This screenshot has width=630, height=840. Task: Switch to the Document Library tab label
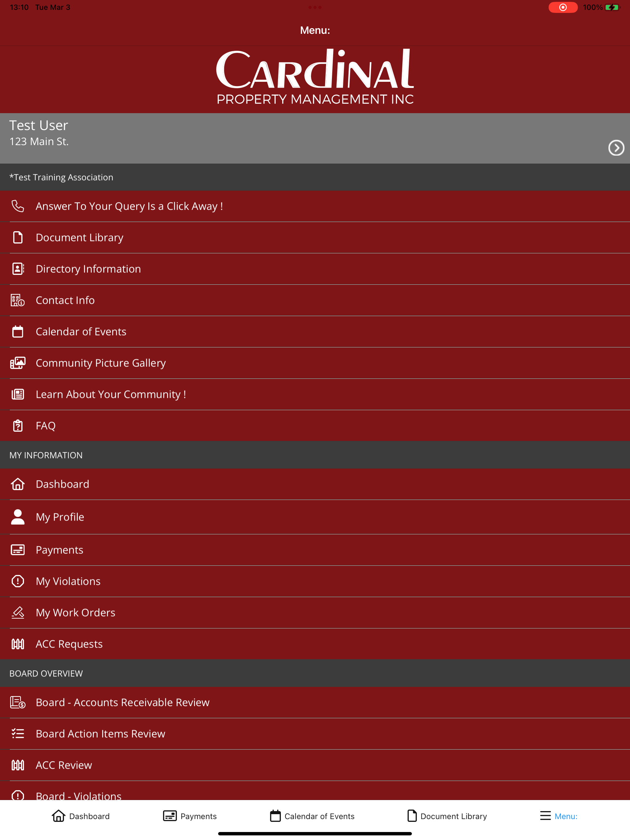click(x=454, y=816)
